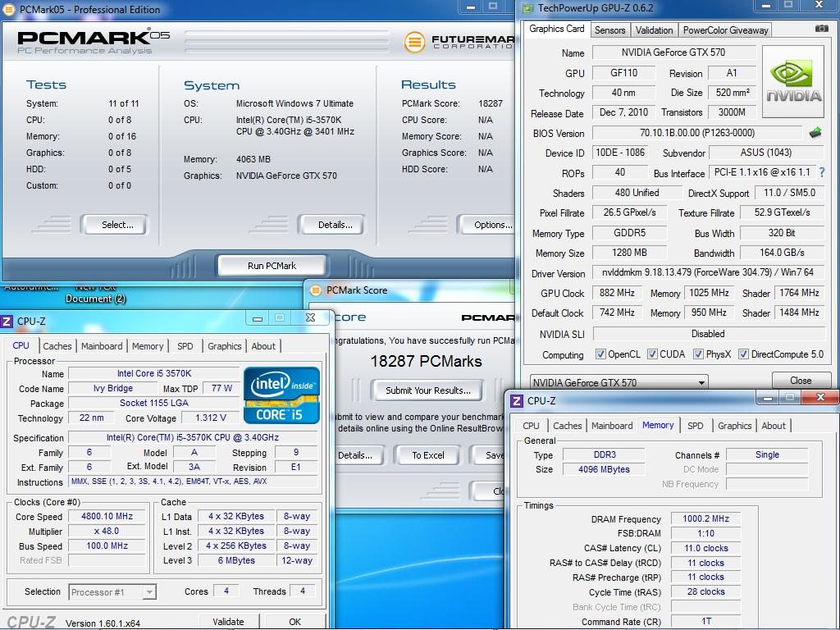Click the OK button in CPU-Z
This screenshot has height=630, width=840.
click(295, 622)
